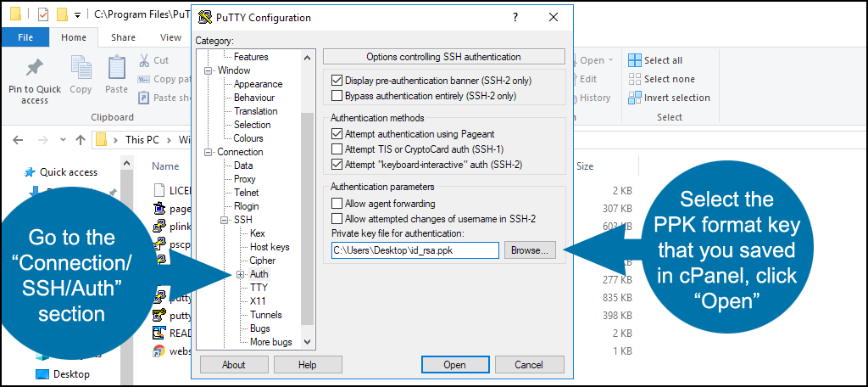
Task: Click the Help button in PuTTY
Action: (307, 365)
